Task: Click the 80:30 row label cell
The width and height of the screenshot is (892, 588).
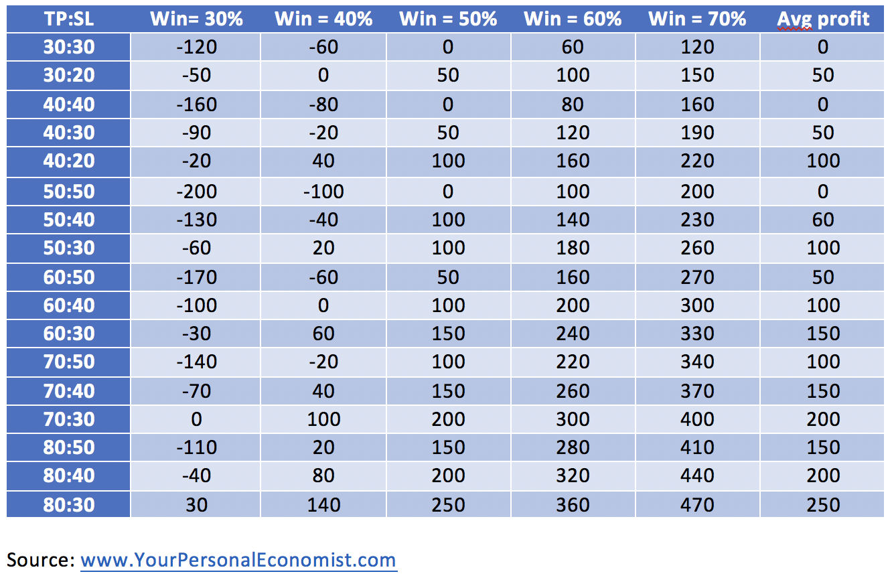Action: pos(68,504)
